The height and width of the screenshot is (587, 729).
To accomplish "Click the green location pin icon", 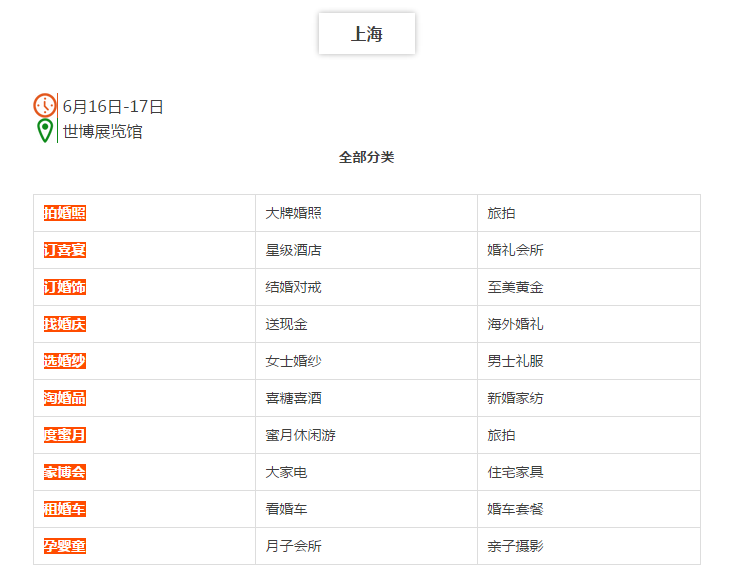I will [x=45, y=131].
